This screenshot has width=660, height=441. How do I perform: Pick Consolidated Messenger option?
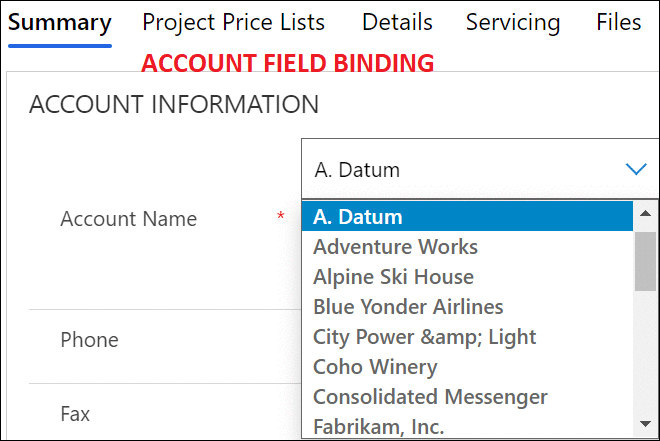pos(467,396)
